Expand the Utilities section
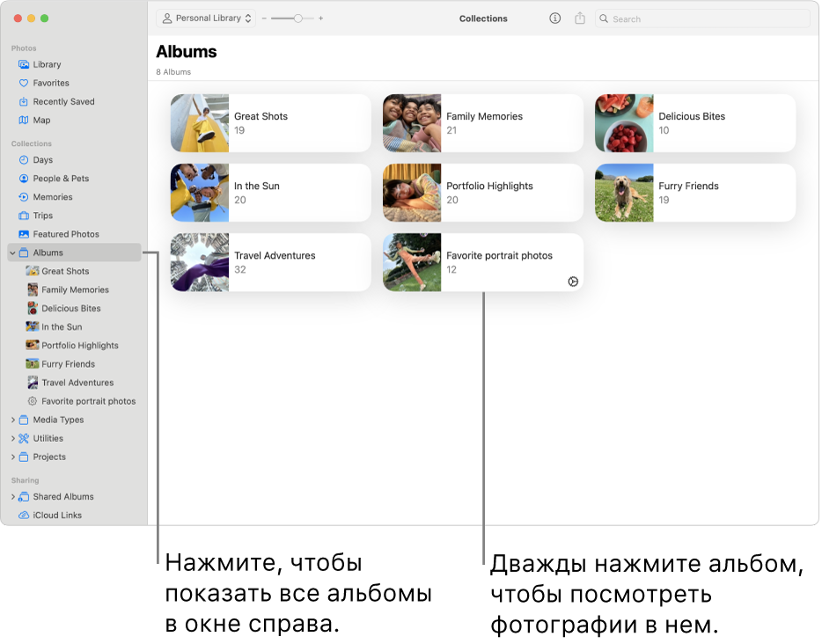Screen dimensions: 822x644 [x=12, y=439]
